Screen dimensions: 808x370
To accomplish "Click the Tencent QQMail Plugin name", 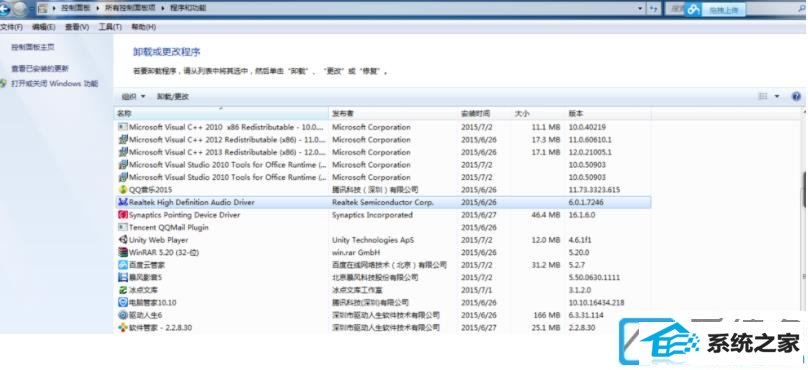I will pyautogui.click(x=169, y=227).
